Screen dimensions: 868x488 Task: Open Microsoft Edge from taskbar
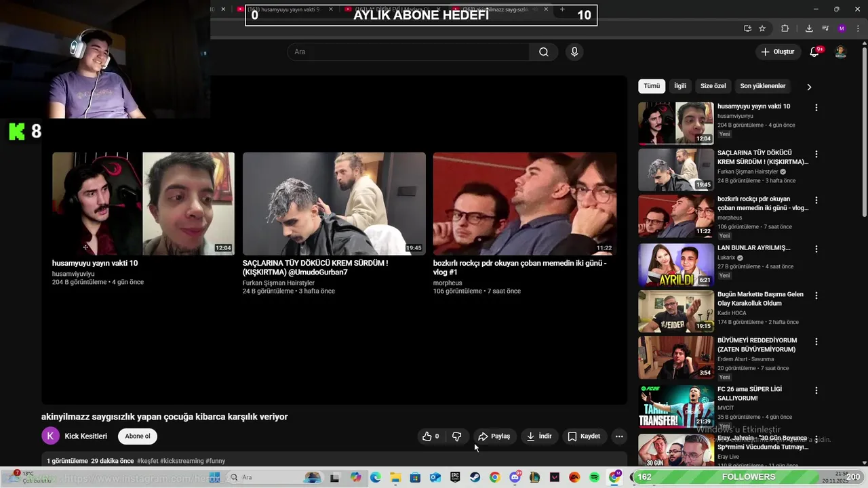[376, 477]
